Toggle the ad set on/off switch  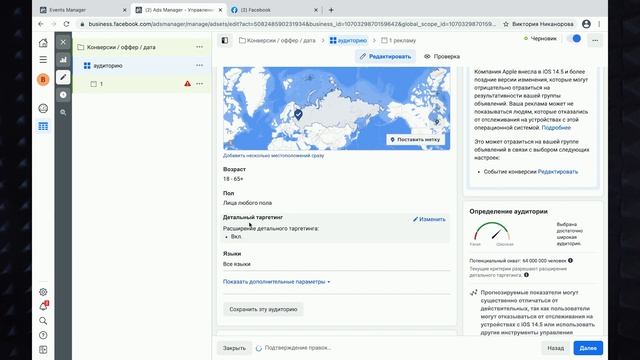[x=574, y=39]
